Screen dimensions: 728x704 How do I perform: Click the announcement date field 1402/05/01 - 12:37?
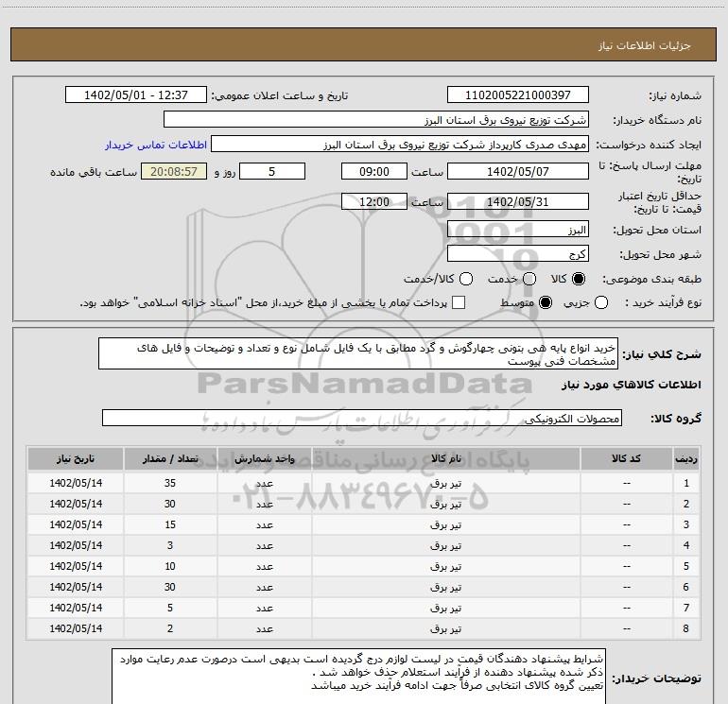tap(136, 94)
